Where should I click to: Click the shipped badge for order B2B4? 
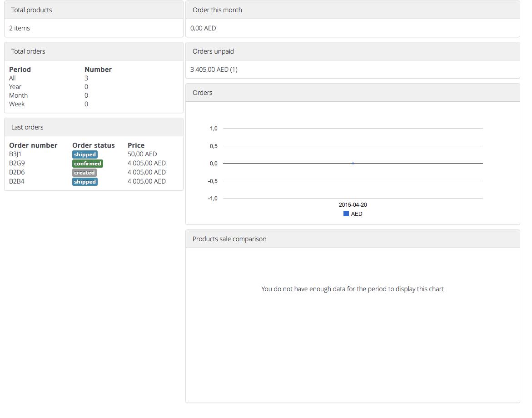point(85,182)
